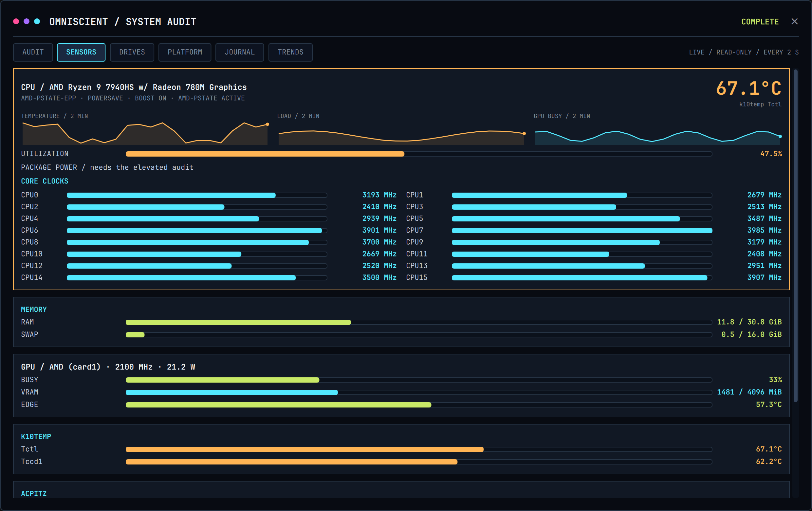Click the VRAM usage bar
Viewport: 812px width, 511px height.
click(x=419, y=393)
